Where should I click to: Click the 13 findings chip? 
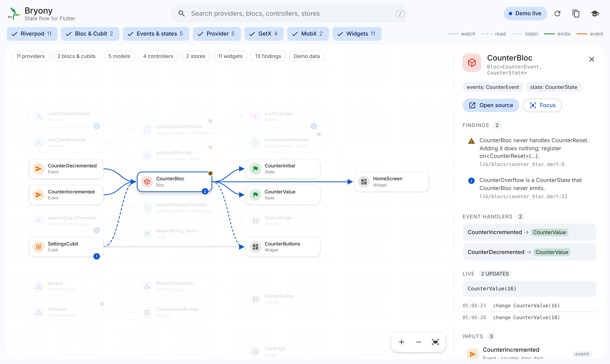[268, 56]
